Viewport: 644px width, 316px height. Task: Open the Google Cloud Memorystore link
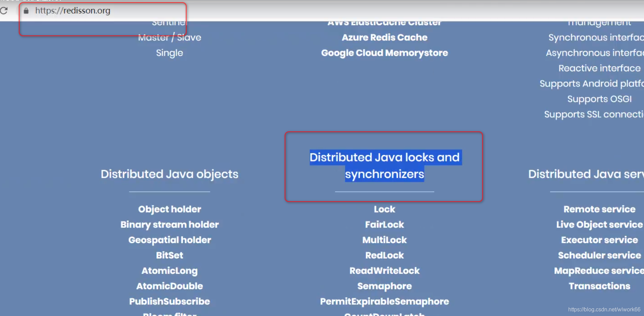pos(384,53)
